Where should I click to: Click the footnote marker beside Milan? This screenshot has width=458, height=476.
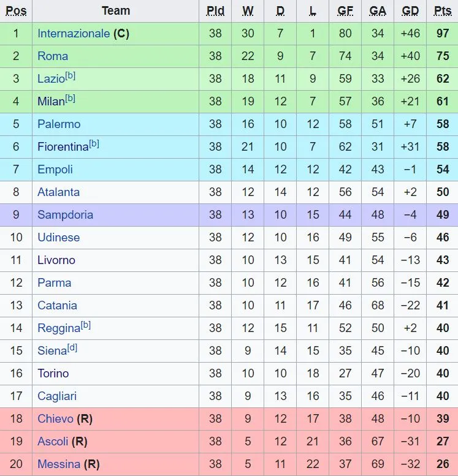click(x=71, y=99)
